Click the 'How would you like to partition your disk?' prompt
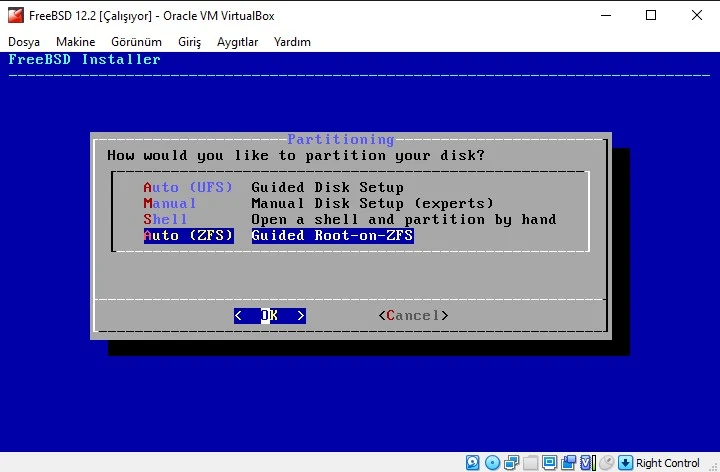Screen dimensions: 720x472 (x=296, y=155)
